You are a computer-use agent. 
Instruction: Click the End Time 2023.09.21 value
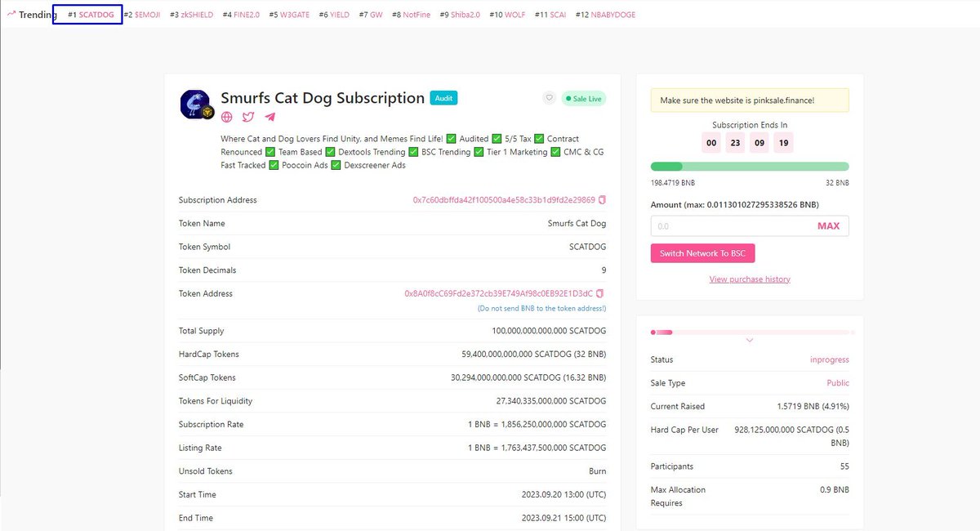[x=564, y=518]
